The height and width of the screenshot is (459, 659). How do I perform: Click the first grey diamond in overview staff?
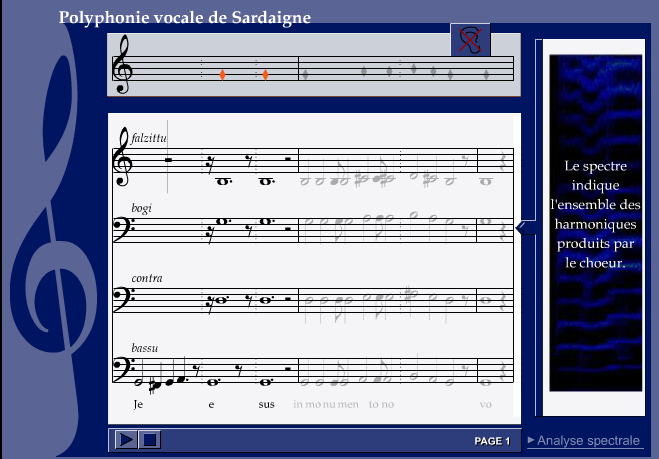[306, 75]
